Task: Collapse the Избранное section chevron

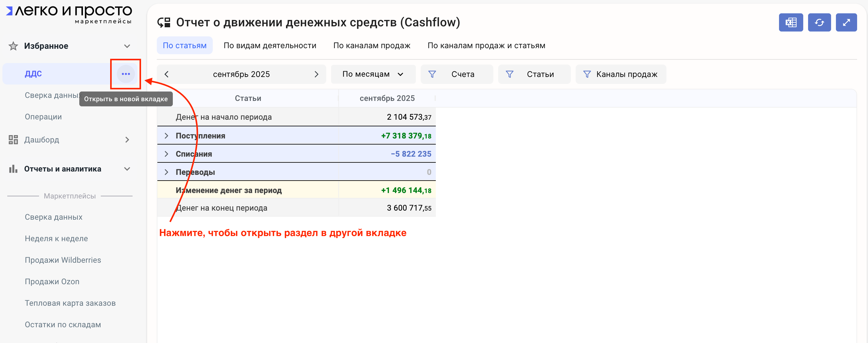Action: click(x=127, y=46)
